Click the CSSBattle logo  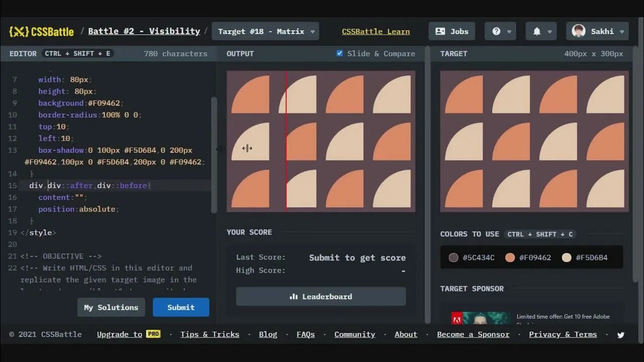point(41,31)
